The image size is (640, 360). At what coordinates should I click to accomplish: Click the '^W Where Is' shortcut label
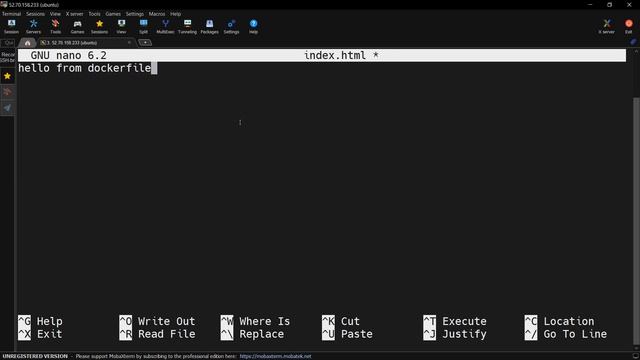click(x=255, y=321)
